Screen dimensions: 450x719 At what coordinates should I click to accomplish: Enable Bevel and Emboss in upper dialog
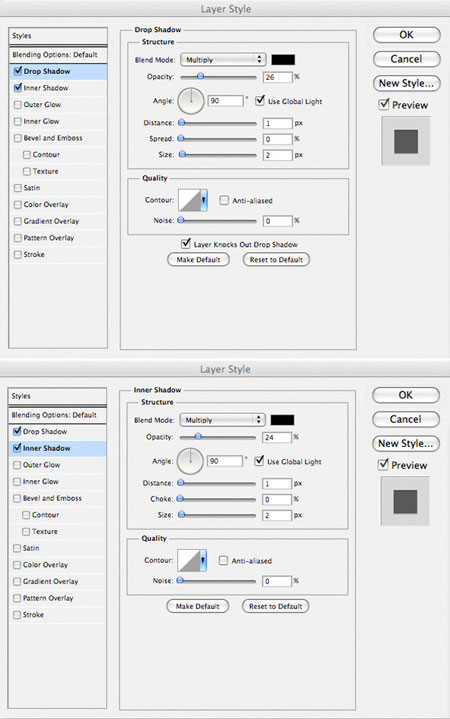[x=18, y=138]
